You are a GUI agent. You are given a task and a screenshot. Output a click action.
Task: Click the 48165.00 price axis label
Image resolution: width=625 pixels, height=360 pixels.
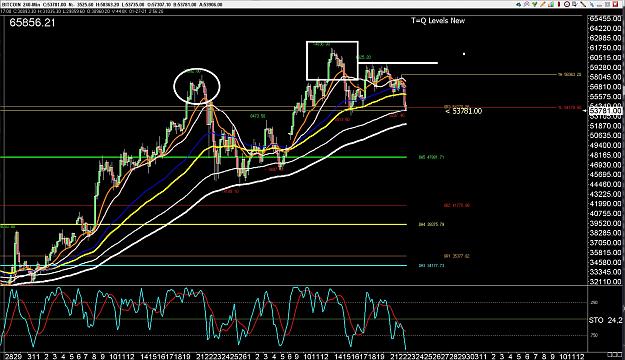coord(605,155)
